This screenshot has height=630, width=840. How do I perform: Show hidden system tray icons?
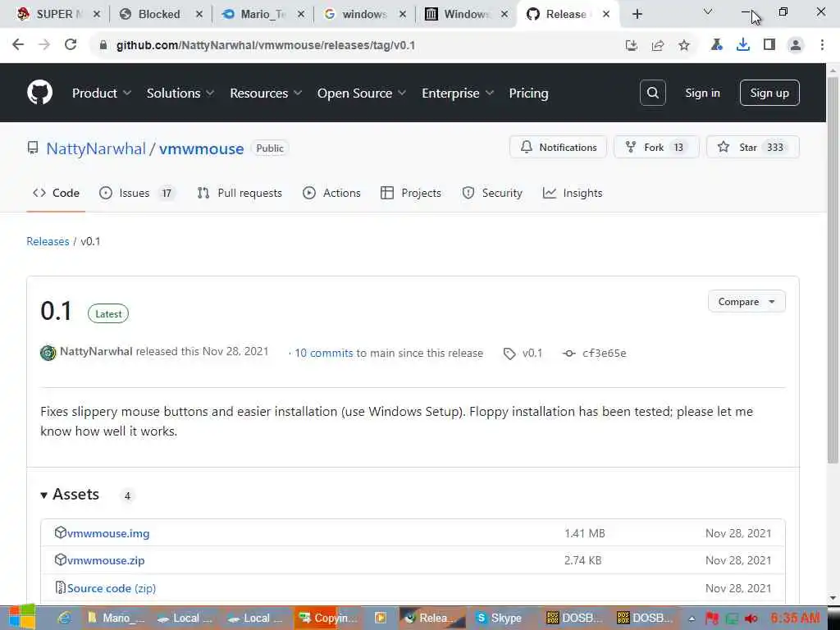[692, 619]
